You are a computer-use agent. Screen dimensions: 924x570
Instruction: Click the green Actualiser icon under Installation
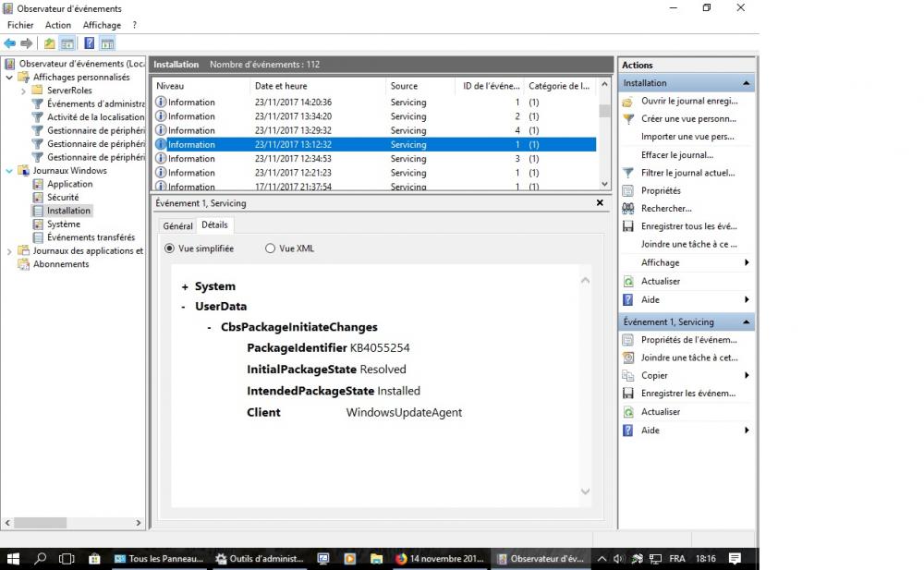pyautogui.click(x=628, y=281)
